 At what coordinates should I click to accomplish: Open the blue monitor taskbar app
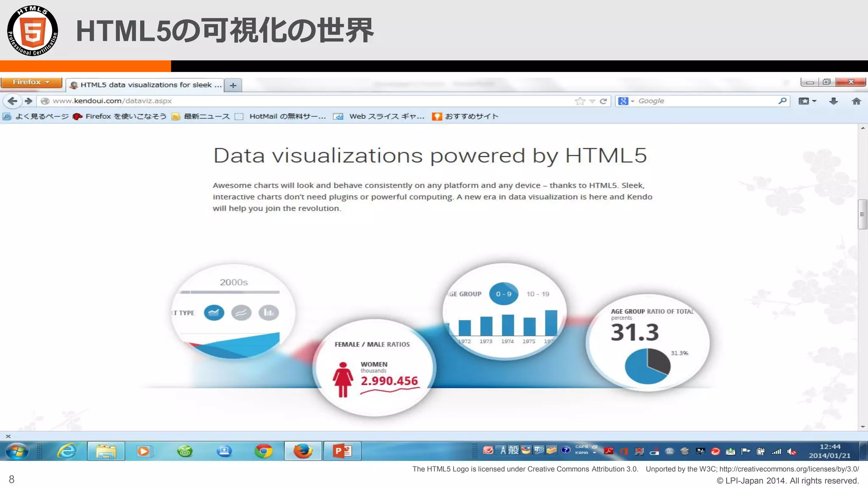224,451
